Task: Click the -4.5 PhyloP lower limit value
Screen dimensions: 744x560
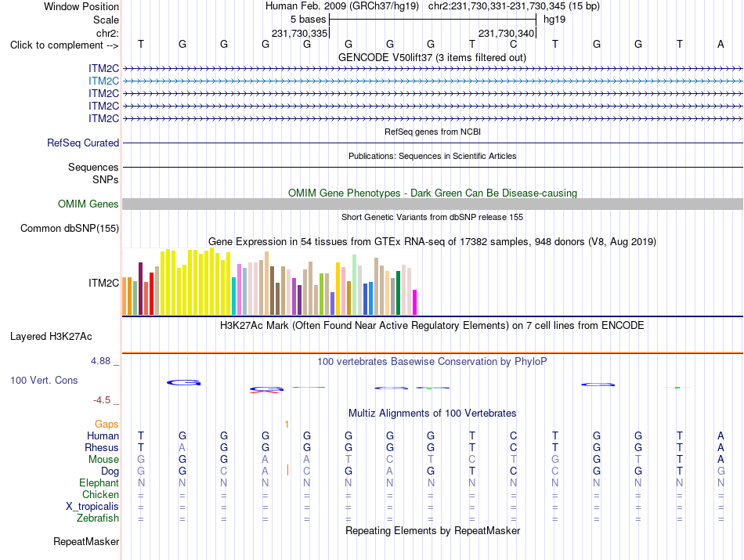Action: click(x=102, y=400)
